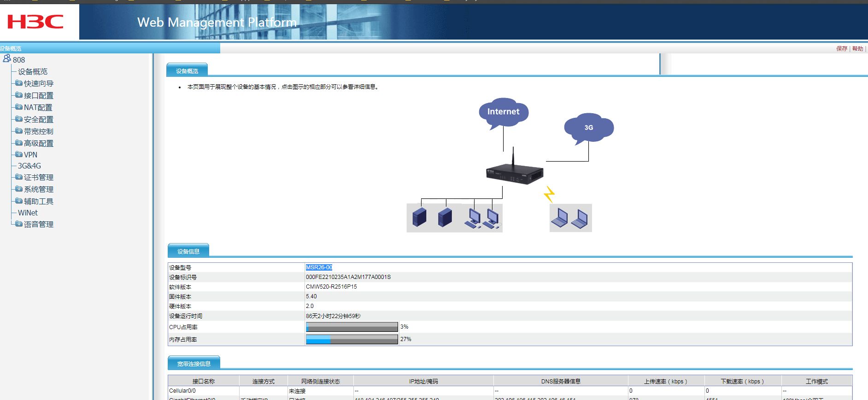The height and width of the screenshot is (400, 868).
Task: Click the Internet cloud in the topology
Action: tap(504, 112)
